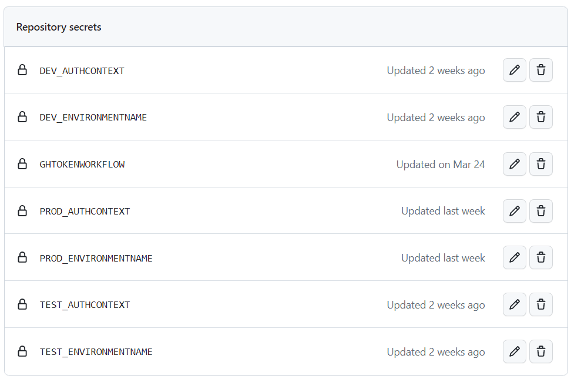571x392 pixels.
Task: Click the trash icon for DEV_ENVIRONMENTNAME
Action: (x=540, y=117)
